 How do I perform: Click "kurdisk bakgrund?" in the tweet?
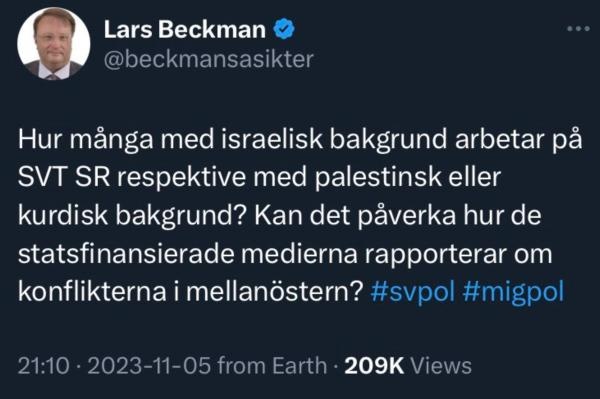131,216
